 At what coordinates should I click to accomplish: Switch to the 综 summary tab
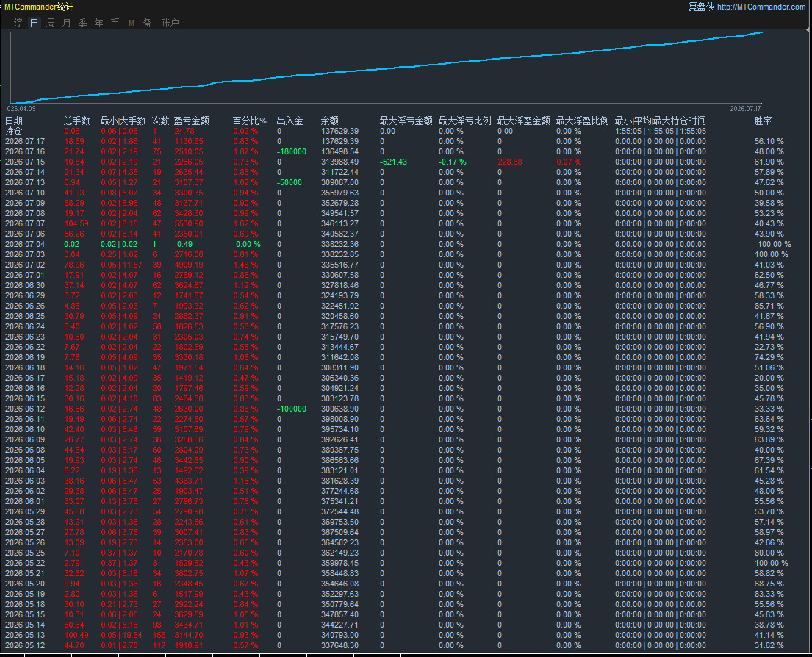click(18, 23)
